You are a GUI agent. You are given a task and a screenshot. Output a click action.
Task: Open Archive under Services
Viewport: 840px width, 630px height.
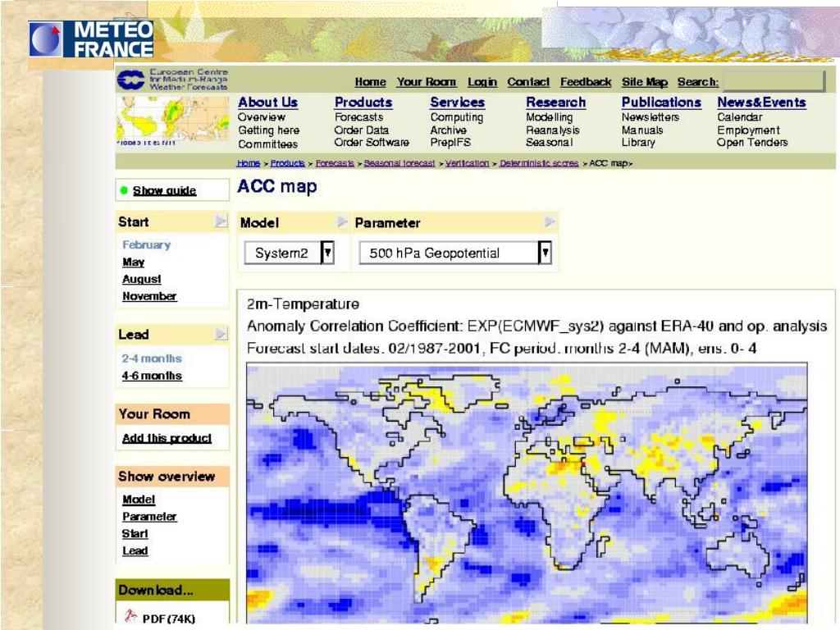[448, 130]
